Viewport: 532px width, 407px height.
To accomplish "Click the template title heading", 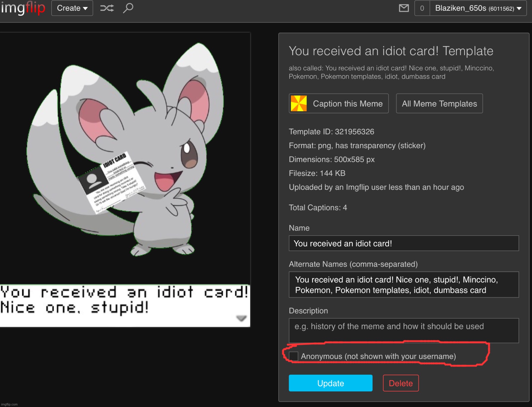I will (391, 51).
